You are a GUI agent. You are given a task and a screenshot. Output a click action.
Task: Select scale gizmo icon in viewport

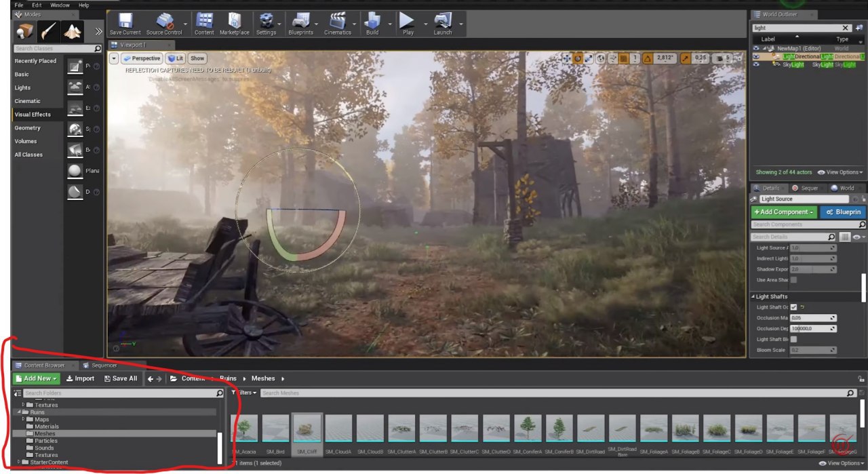589,58
